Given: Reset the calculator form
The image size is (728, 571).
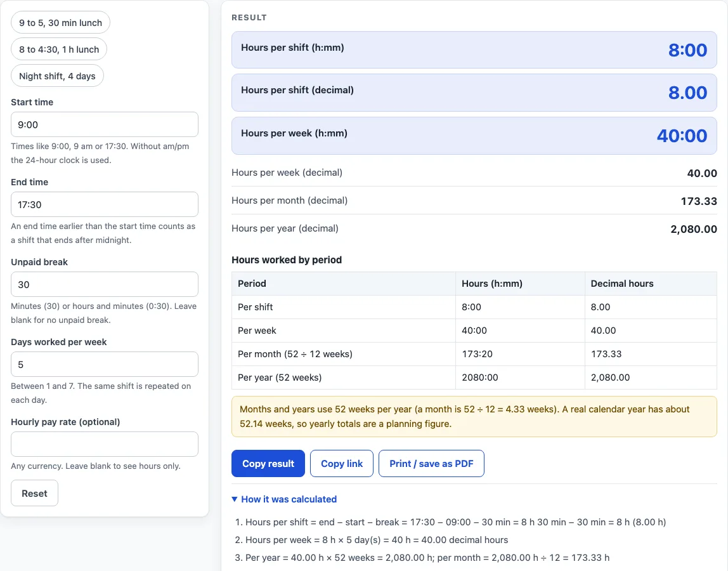Looking at the screenshot, I should coord(34,493).
